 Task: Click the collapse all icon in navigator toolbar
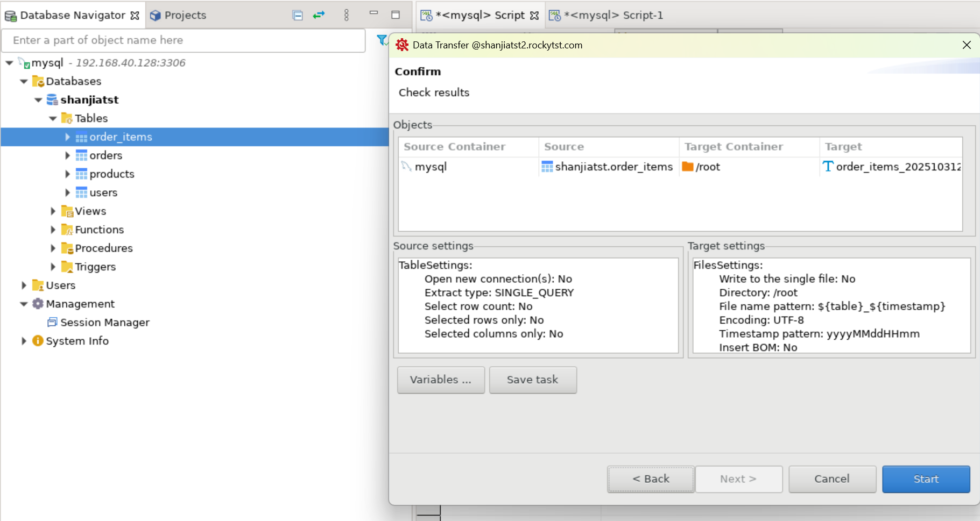(x=298, y=15)
